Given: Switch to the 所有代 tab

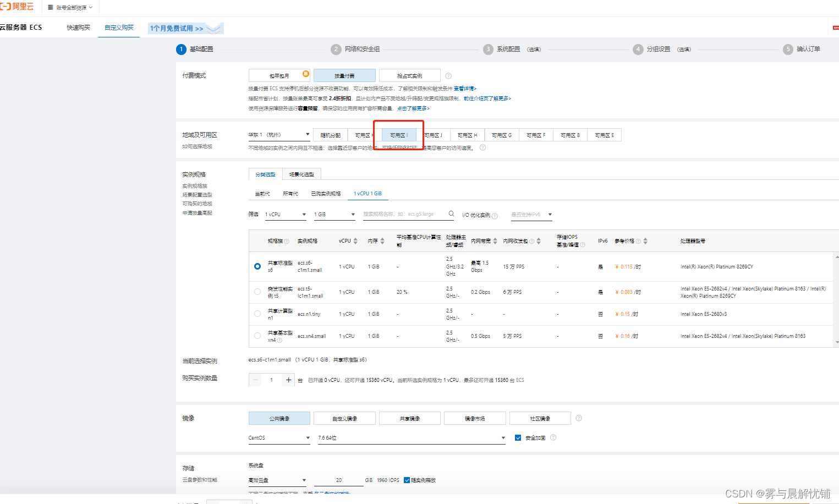Looking at the screenshot, I should pos(290,194).
